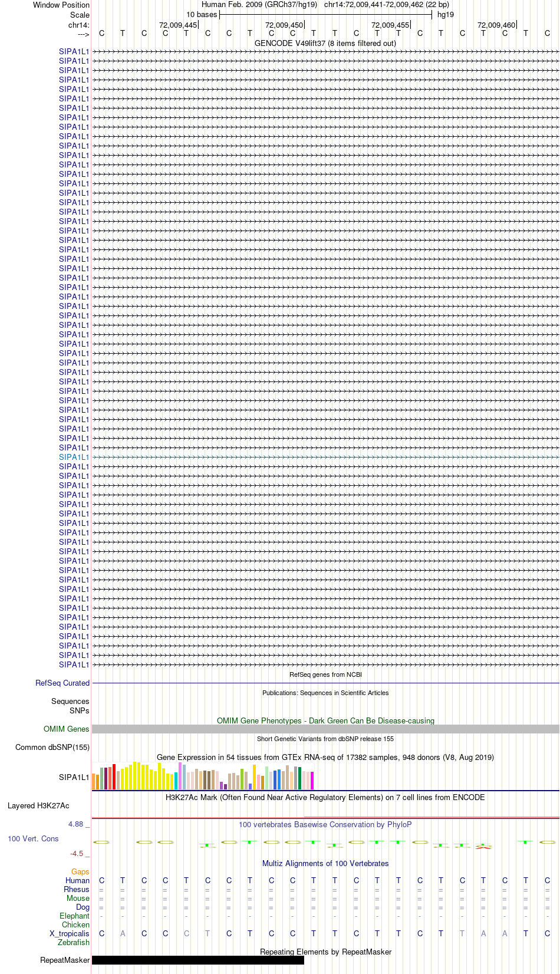Click the Layered H3K27Ac label

(x=38, y=805)
